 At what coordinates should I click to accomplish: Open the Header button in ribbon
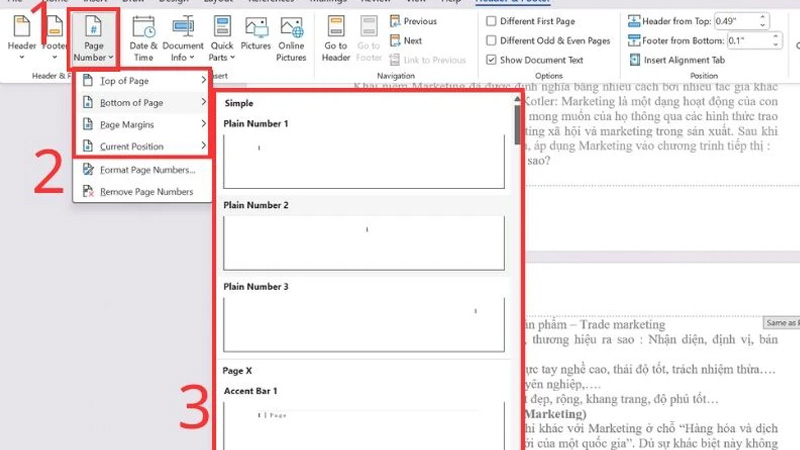pyautogui.click(x=22, y=38)
